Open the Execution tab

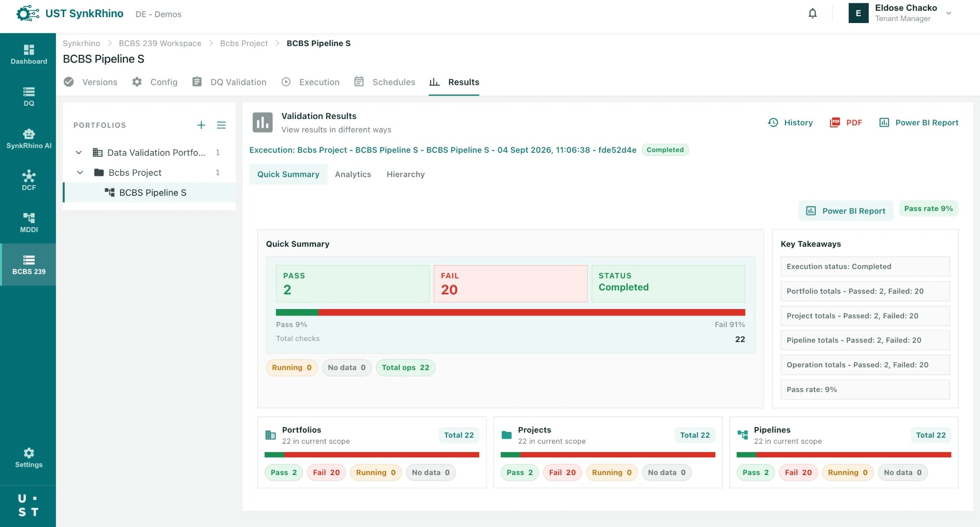tap(311, 82)
